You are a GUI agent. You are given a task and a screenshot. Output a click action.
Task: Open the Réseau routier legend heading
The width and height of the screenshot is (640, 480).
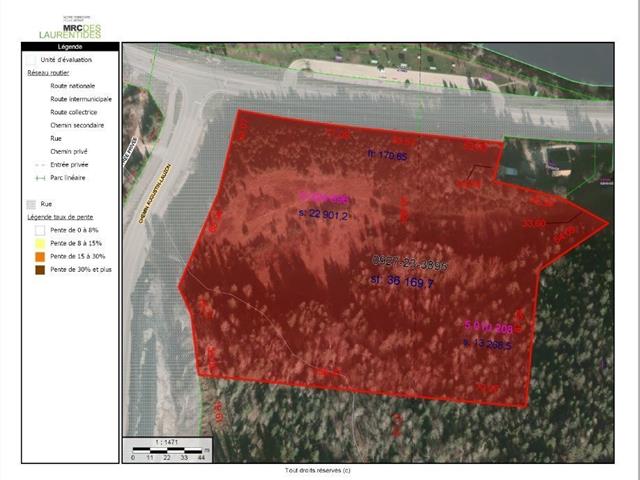click(47, 73)
